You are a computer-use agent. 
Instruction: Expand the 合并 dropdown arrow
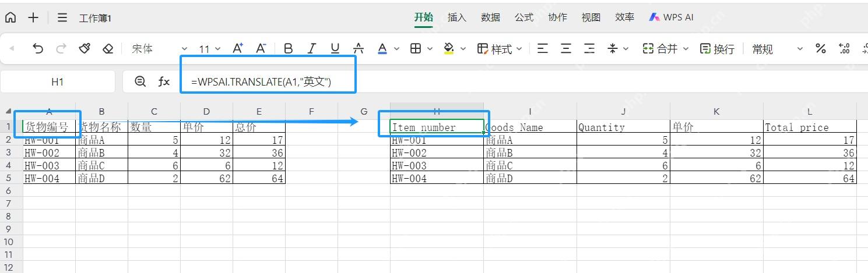click(686, 49)
